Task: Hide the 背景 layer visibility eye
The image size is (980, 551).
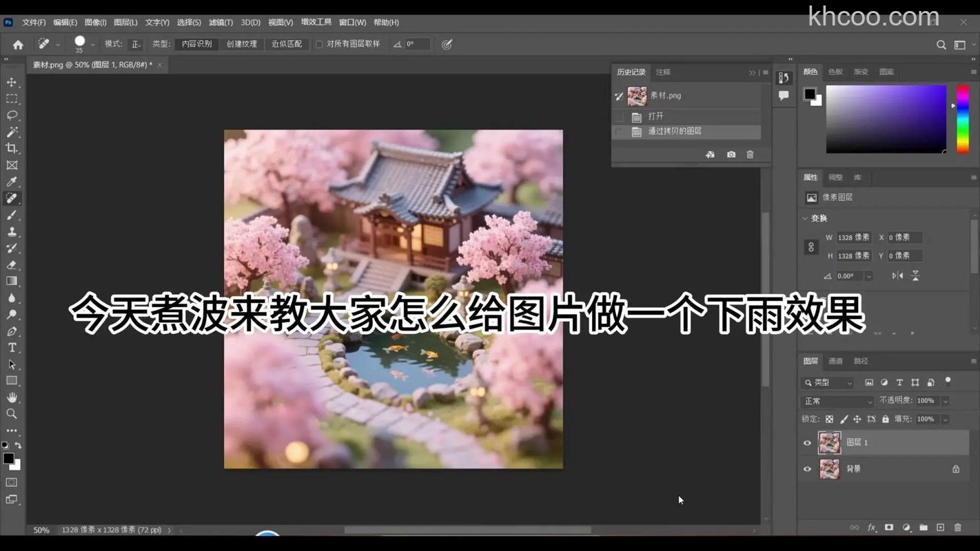Action: (807, 469)
